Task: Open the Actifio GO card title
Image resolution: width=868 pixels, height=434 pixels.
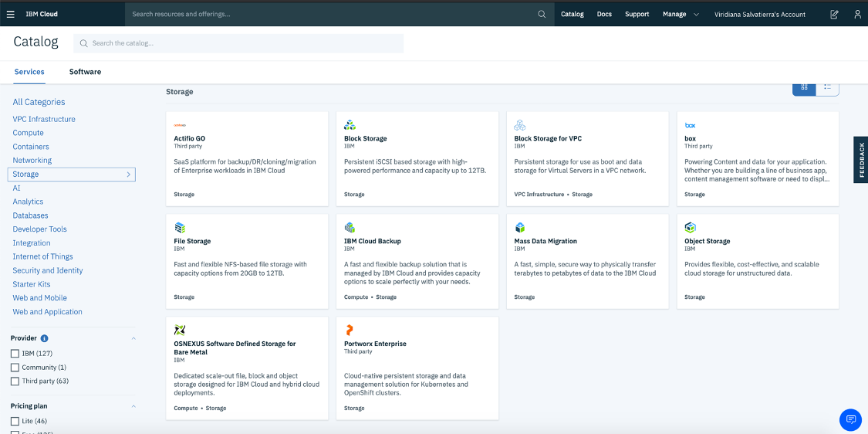Action: pyautogui.click(x=190, y=138)
